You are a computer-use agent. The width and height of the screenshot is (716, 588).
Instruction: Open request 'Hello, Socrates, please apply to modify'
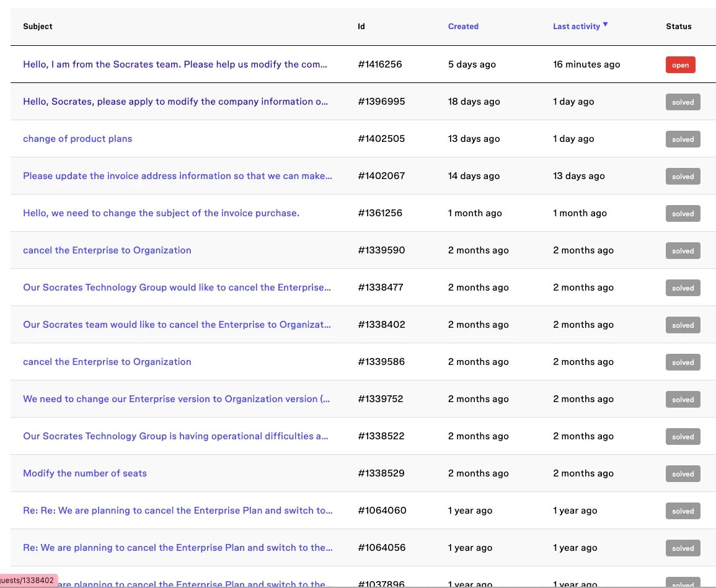[x=175, y=102]
